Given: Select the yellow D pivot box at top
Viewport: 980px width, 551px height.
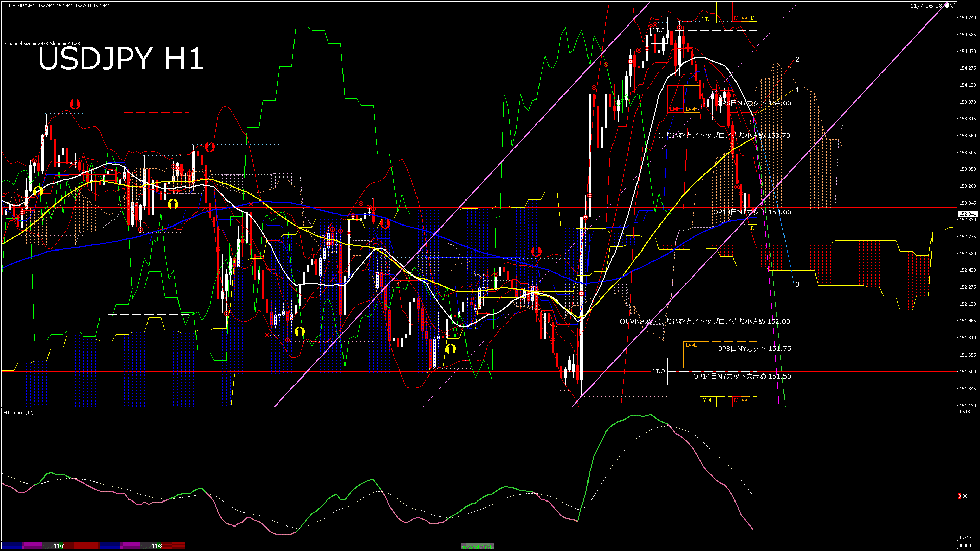Looking at the screenshot, I should coord(752,18).
